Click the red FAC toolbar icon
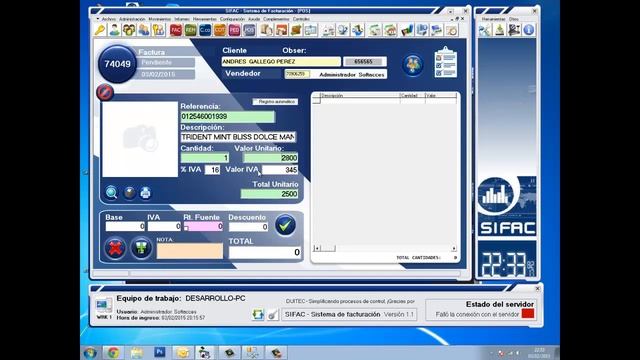 click(176, 30)
